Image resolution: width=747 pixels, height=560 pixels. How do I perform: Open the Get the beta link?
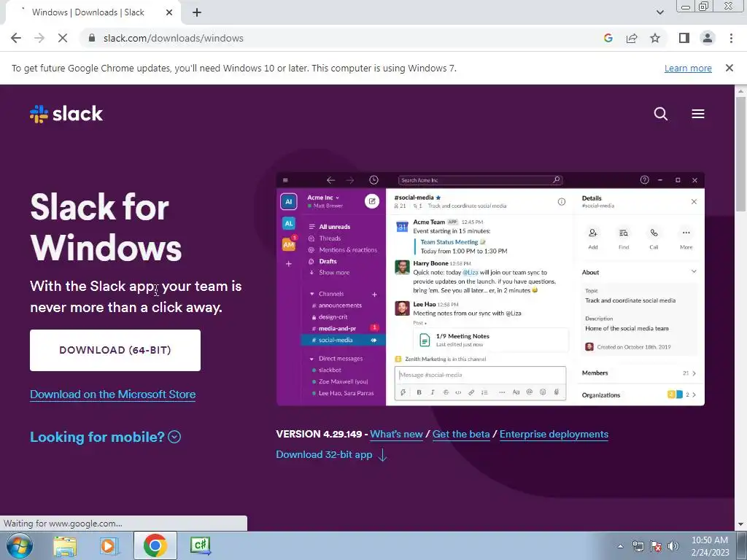coord(461,435)
